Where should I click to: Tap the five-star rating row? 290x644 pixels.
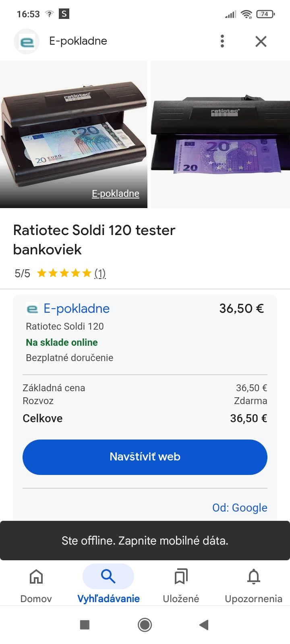tap(64, 274)
